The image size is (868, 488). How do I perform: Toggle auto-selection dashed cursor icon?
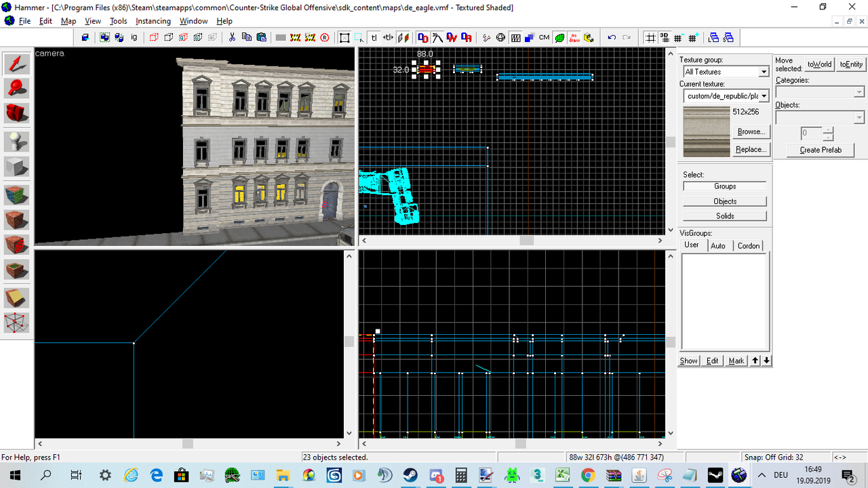pos(359,37)
